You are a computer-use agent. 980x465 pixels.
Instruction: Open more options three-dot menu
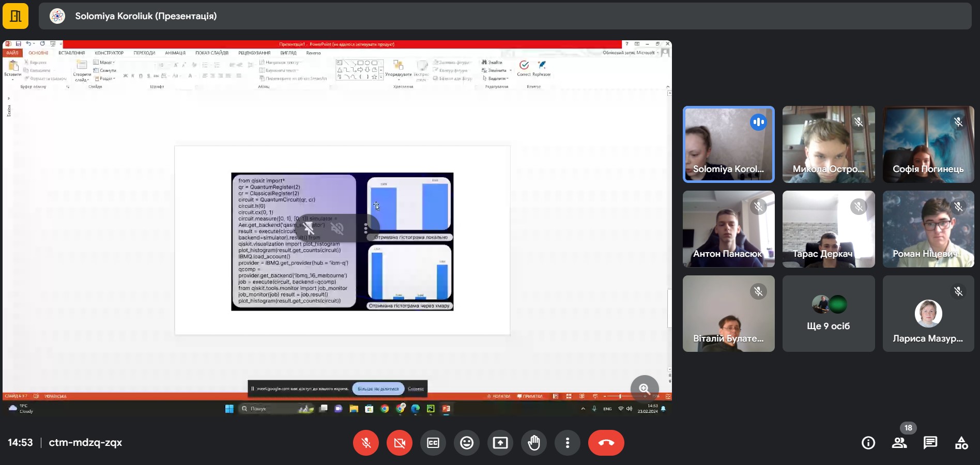coord(568,443)
